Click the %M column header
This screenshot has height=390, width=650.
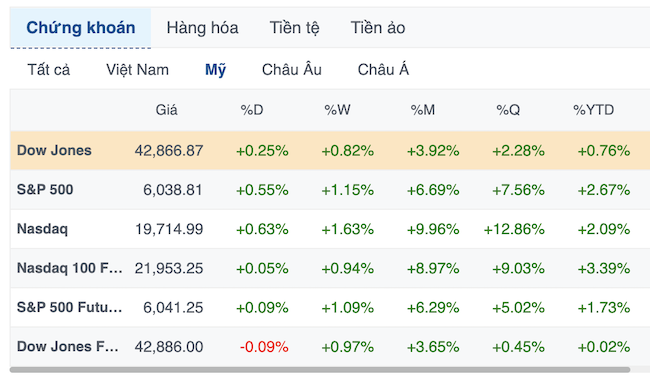coord(422,110)
